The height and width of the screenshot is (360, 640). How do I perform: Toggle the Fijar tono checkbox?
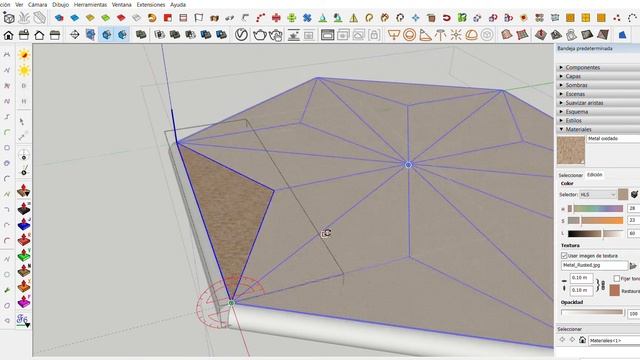[x=617, y=278]
